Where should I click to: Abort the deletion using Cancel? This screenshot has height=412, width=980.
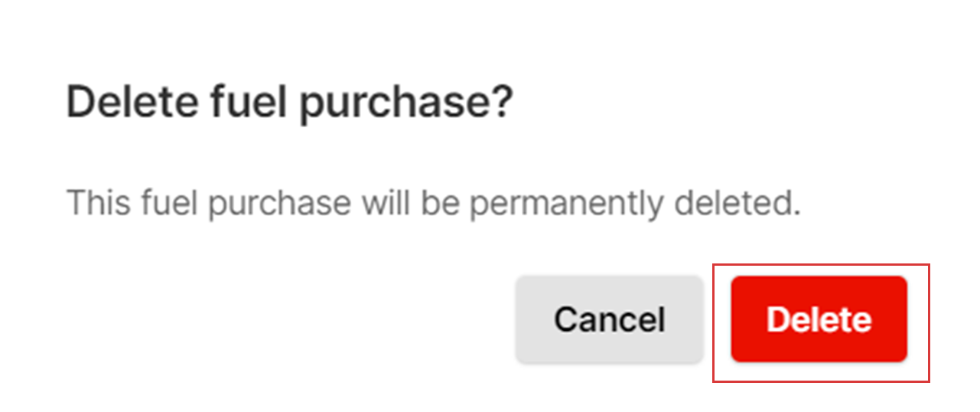point(609,319)
